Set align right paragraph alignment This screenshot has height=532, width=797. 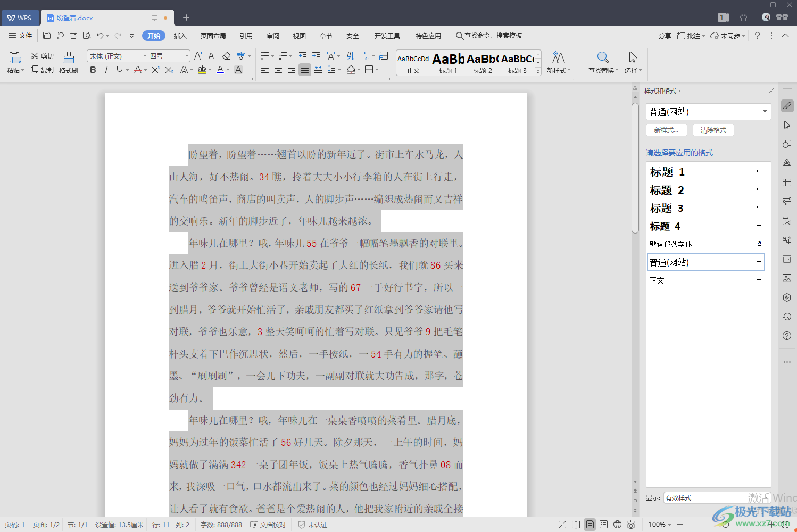coord(292,70)
